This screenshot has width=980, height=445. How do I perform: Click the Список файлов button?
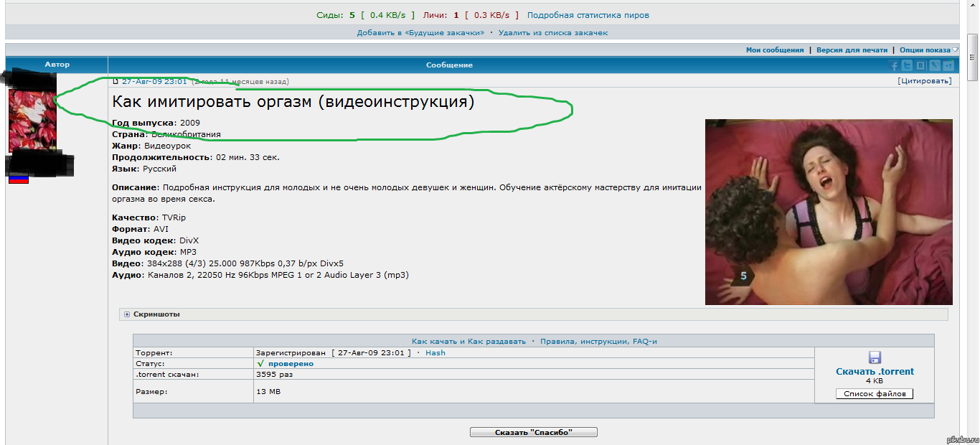pyautogui.click(x=875, y=393)
